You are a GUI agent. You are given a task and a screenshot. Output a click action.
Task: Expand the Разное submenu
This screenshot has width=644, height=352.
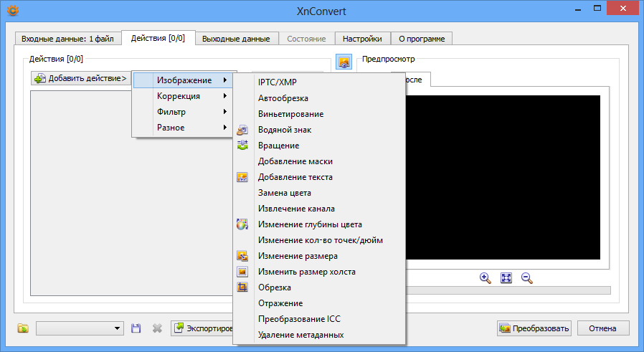[182, 128]
